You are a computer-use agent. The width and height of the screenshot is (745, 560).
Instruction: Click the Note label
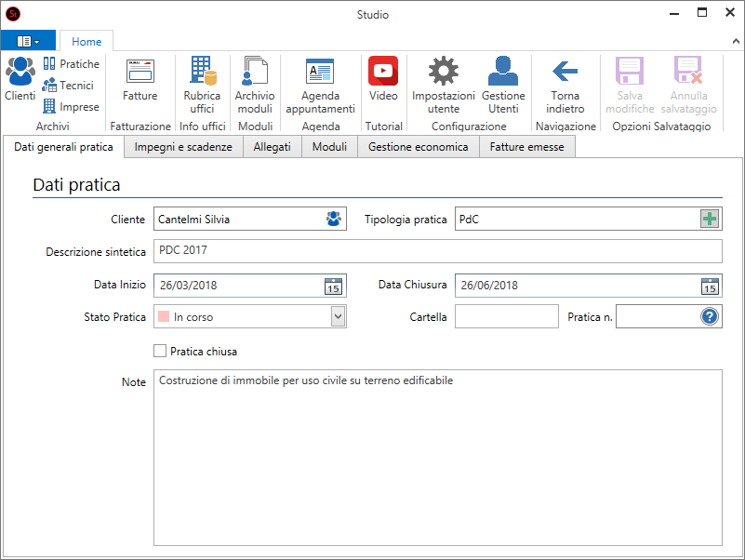pyautogui.click(x=134, y=382)
